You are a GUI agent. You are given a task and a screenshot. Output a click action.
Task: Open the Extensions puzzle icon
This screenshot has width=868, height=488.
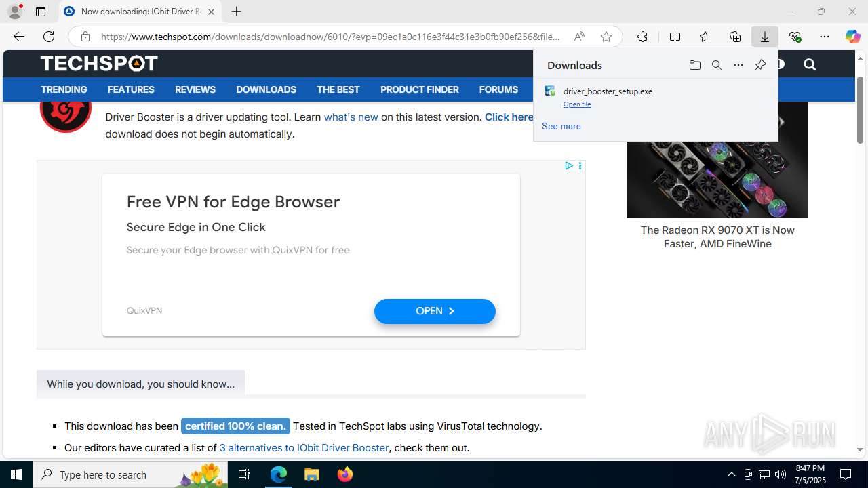click(642, 37)
